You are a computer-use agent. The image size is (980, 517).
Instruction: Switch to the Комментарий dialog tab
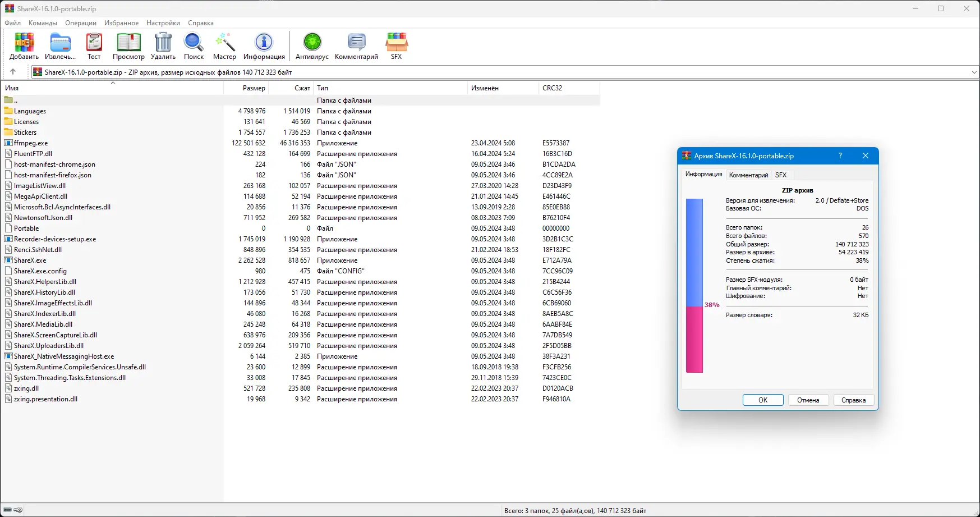[748, 175]
